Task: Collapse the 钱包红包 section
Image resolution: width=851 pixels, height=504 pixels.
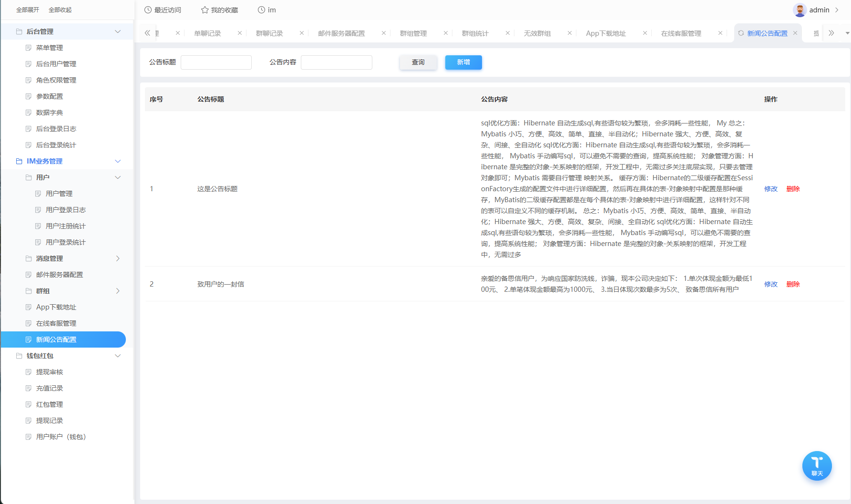Action: tap(118, 356)
